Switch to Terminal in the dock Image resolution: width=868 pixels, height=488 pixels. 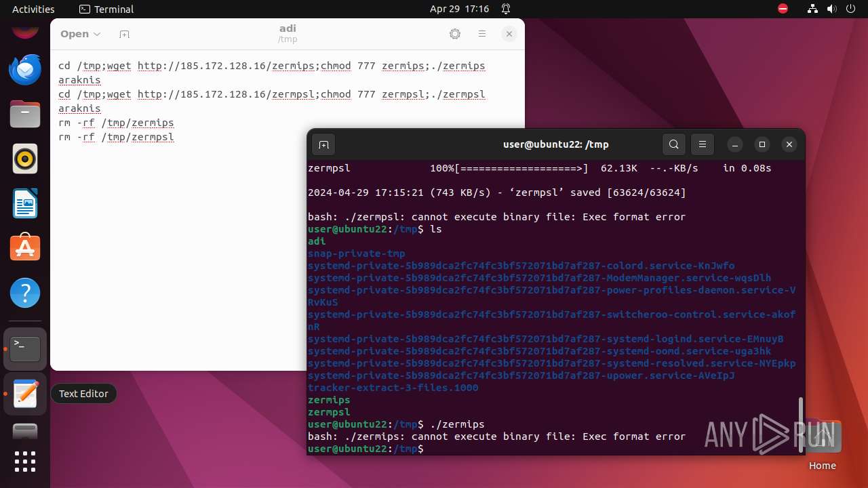point(25,349)
